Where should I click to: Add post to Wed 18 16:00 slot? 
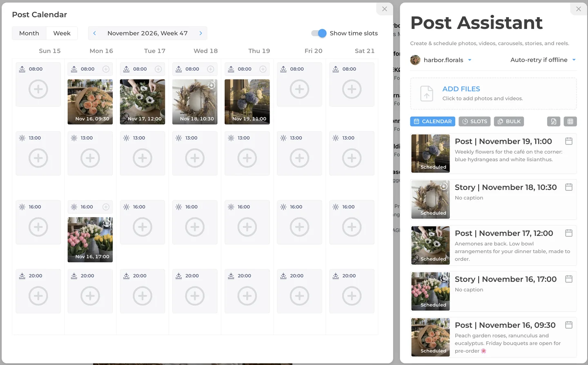[195, 227]
